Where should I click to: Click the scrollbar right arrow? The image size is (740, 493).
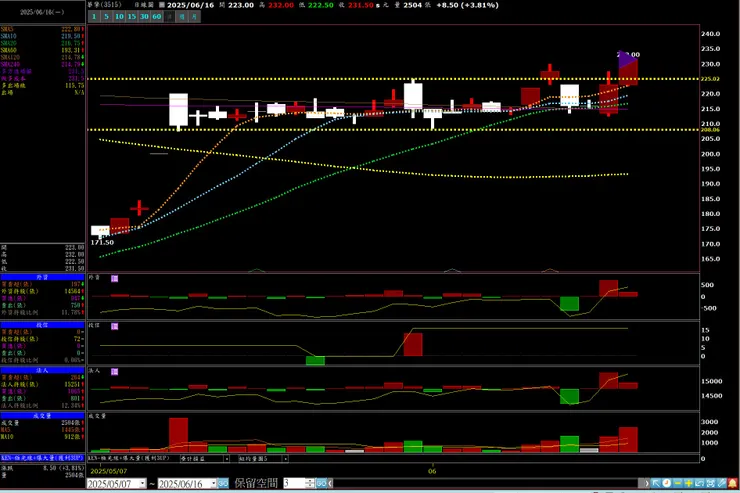point(647,484)
